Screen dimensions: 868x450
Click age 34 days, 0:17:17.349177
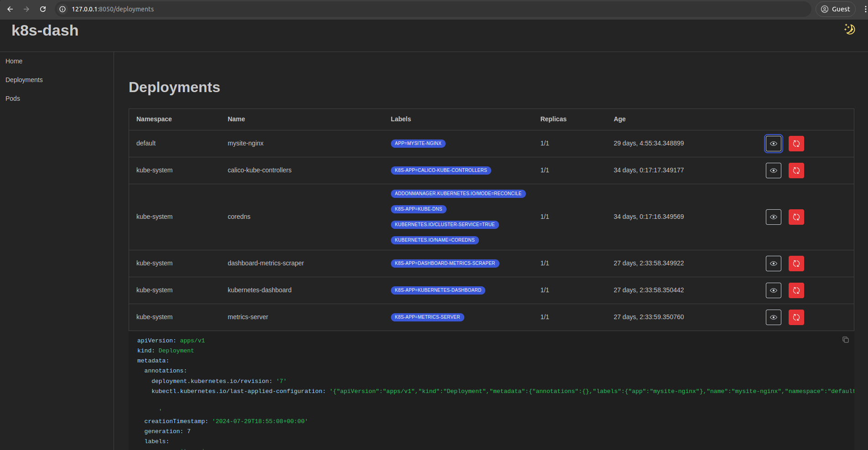coord(649,170)
